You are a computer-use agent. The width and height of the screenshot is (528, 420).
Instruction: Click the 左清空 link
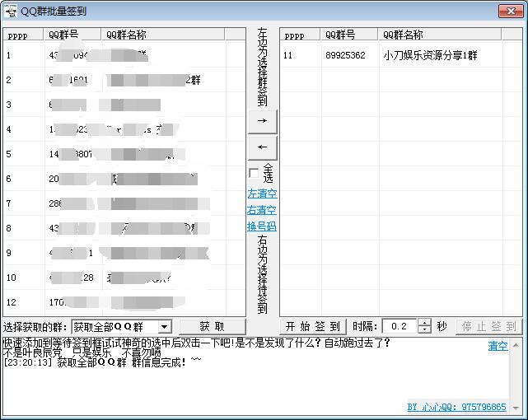click(x=262, y=194)
